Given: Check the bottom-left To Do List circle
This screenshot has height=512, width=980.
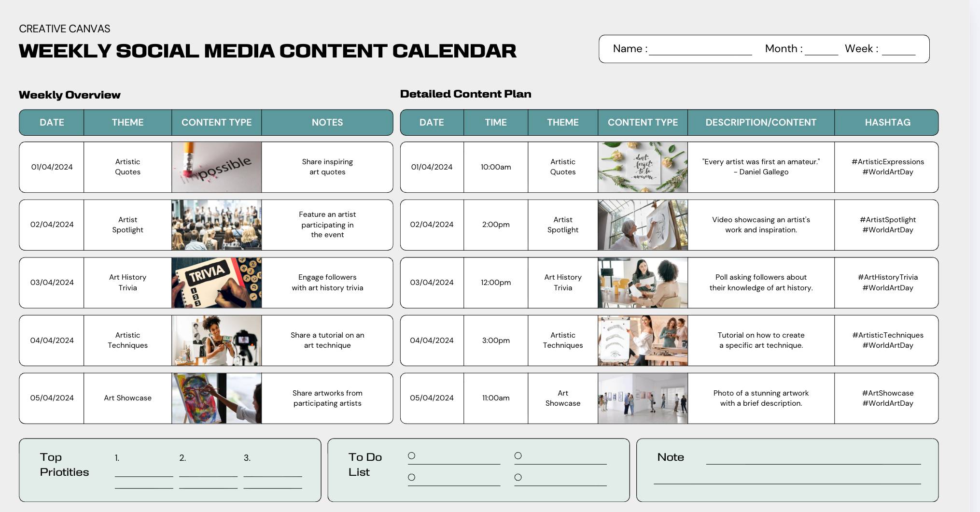Looking at the screenshot, I should [x=411, y=477].
